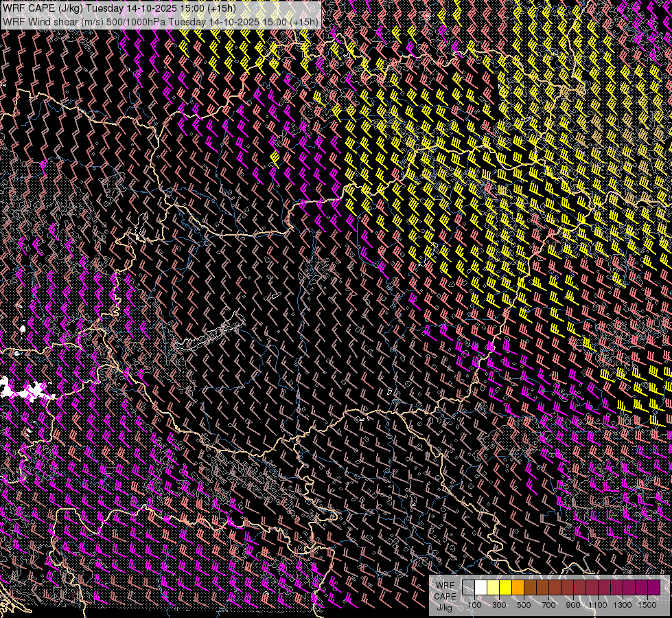The width and height of the screenshot is (672, 618).
Task: Click the 1300 label on the CAPE scale
Action: pyautogui.click(x=623, y=605)
